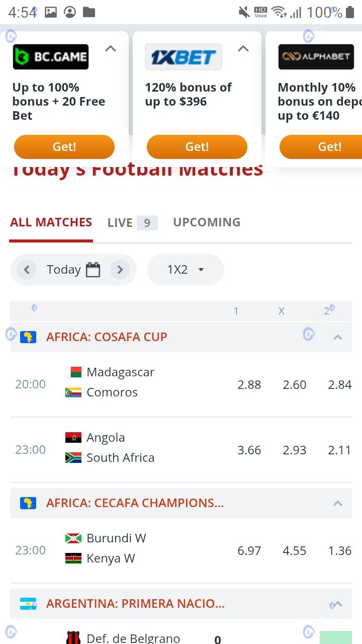Screen dimensions: 362x644
Task: Click Africa icon beside COSAFA Cup
Action: pyautogui.click(x=28, y=337)
